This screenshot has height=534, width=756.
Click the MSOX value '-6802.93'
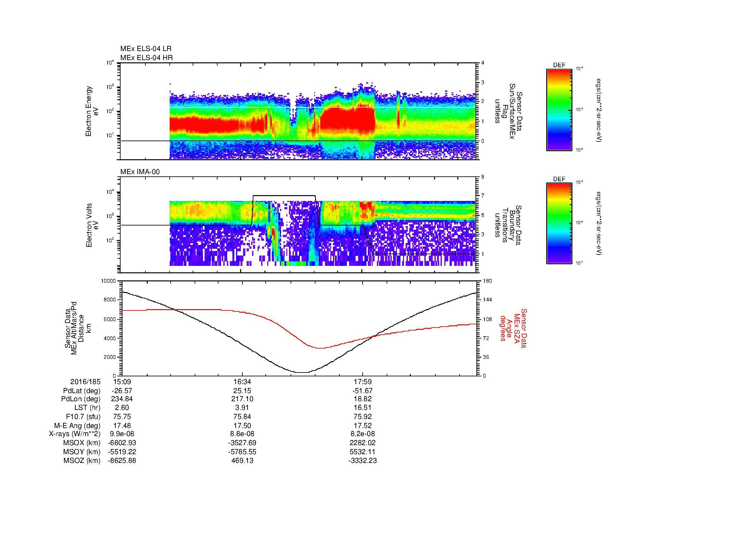122,443
